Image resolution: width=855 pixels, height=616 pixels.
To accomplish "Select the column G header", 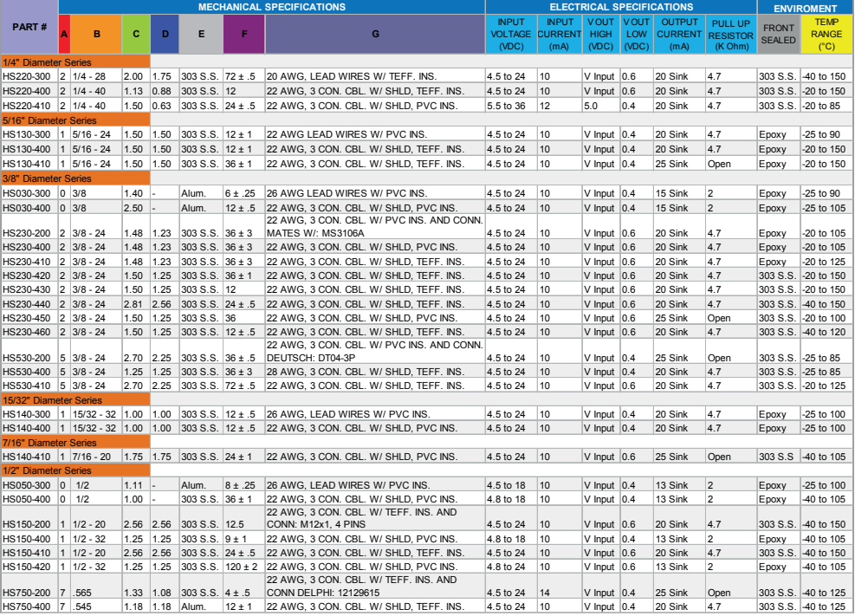I will (375, 34).
